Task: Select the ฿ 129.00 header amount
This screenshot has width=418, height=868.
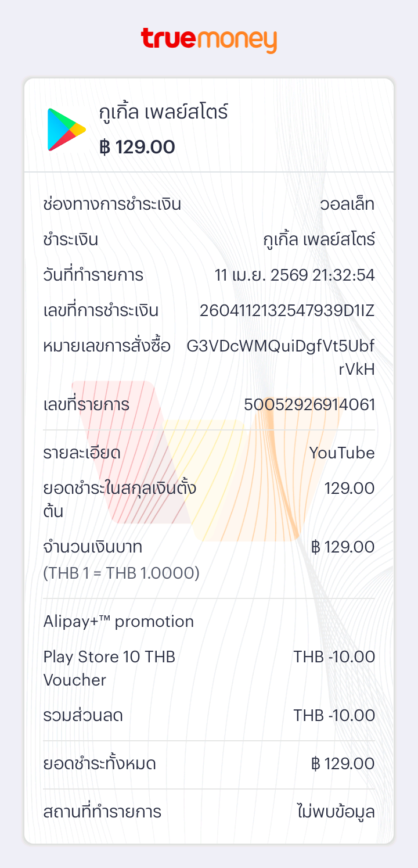Action: tap(137, 147)
